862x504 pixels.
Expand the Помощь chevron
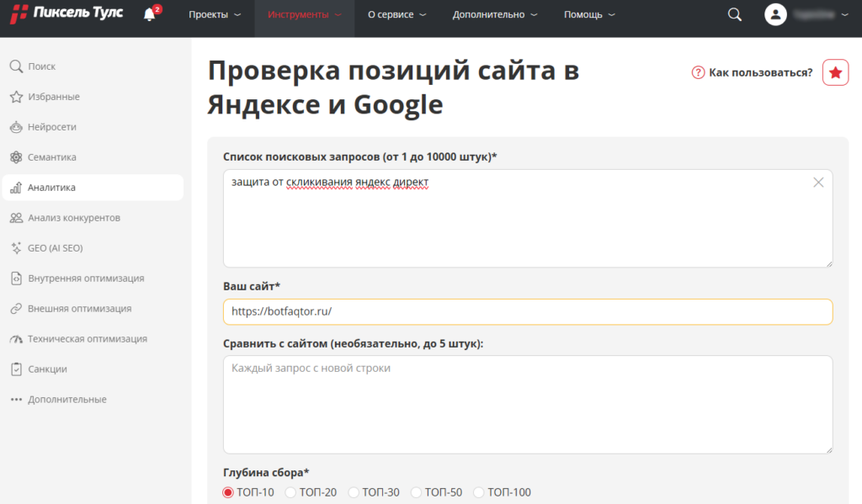[x=611, y=15]
